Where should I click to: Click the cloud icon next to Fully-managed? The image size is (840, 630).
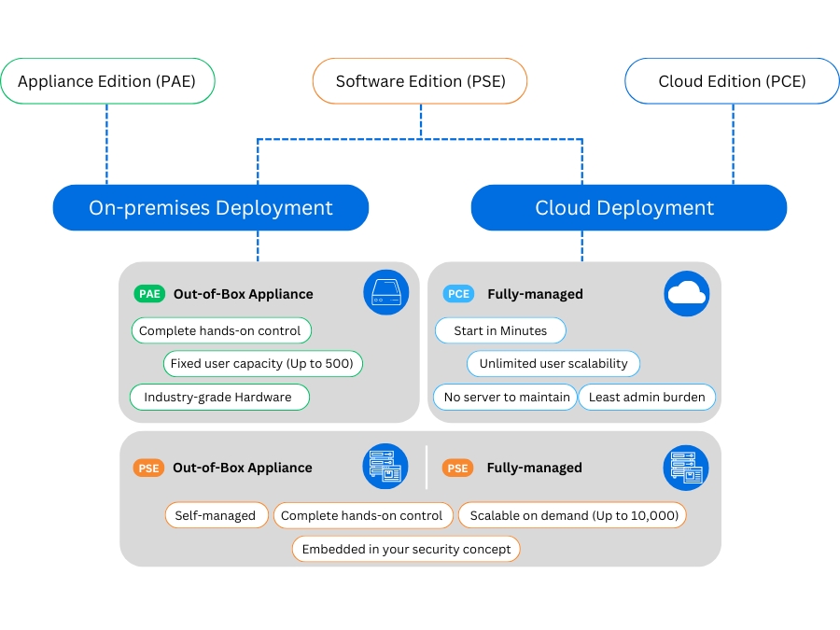[687, 293]
